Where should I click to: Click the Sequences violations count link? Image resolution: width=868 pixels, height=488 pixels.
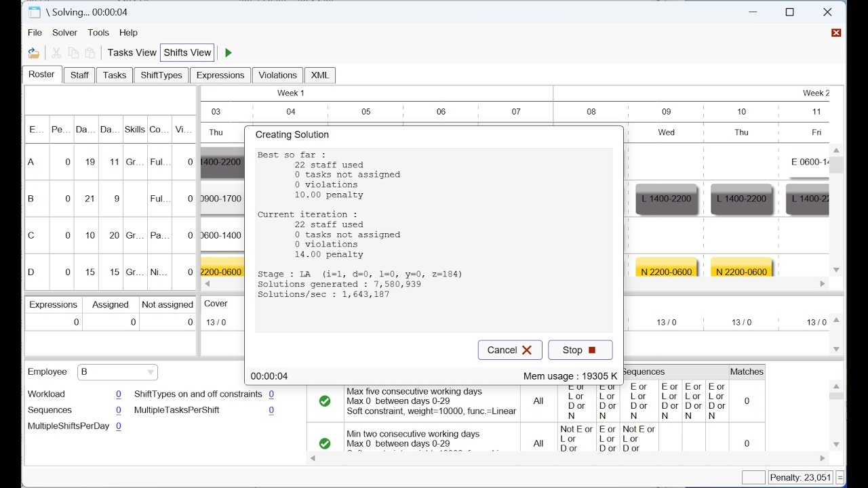tap(118, 410)
